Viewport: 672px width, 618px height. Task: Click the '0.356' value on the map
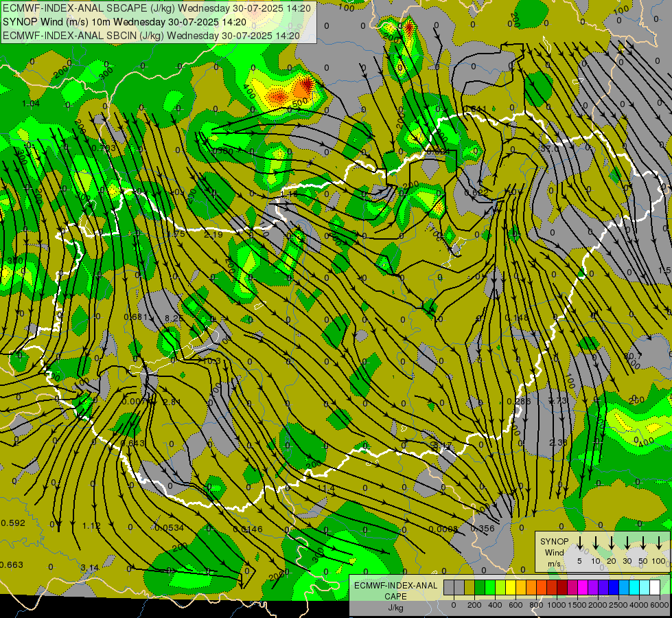click(x=483, y=529)
